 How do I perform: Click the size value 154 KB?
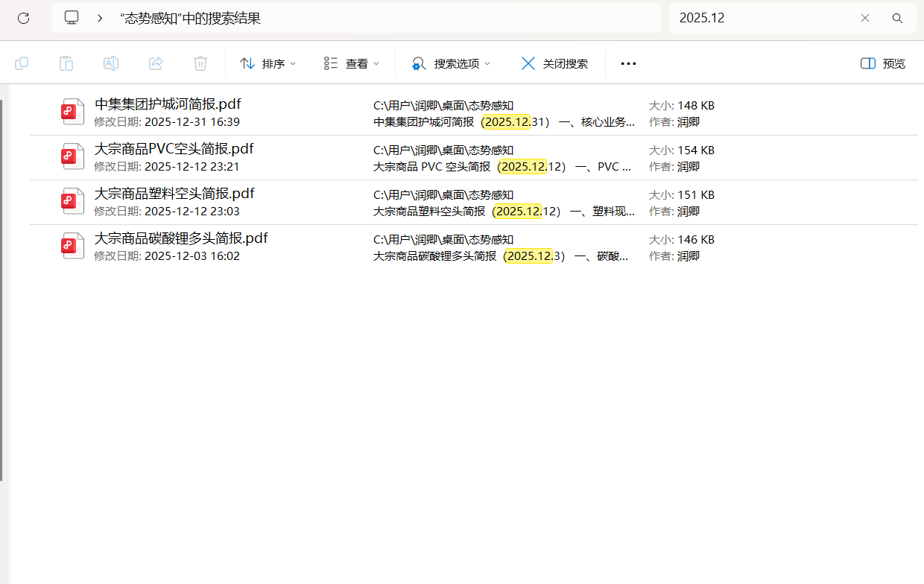pos(696,150)
